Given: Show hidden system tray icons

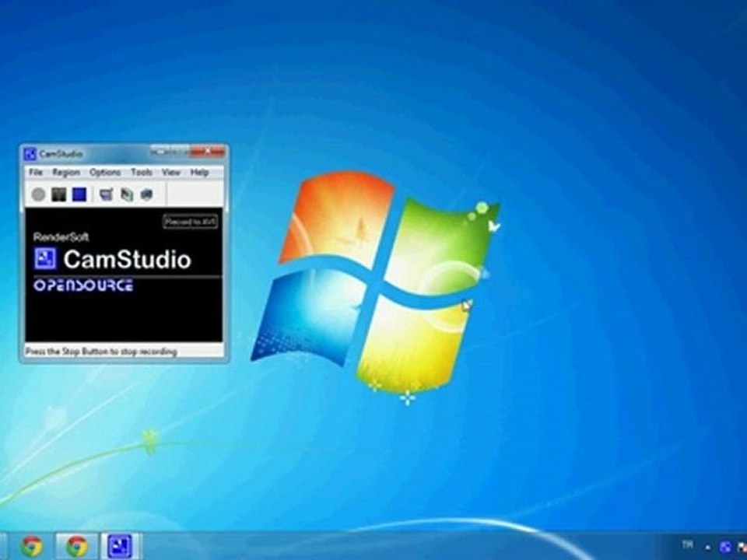Looking at the screenshot, I should 708,547.
